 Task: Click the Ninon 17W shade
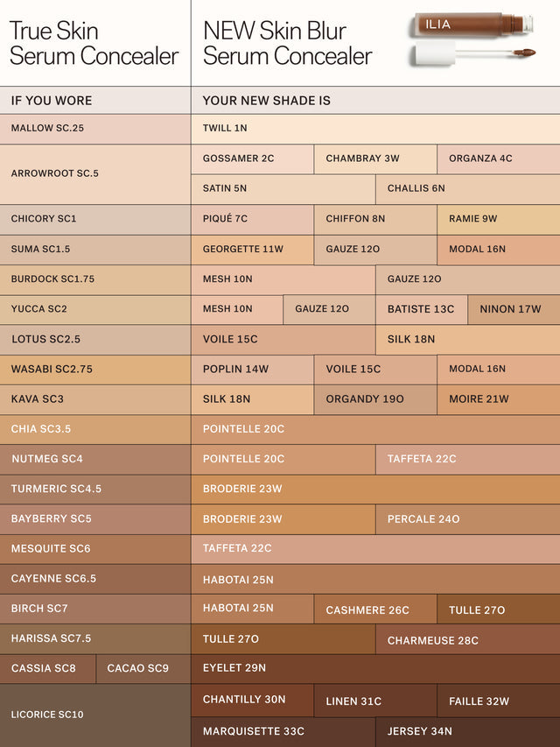[x=514, y=310]
